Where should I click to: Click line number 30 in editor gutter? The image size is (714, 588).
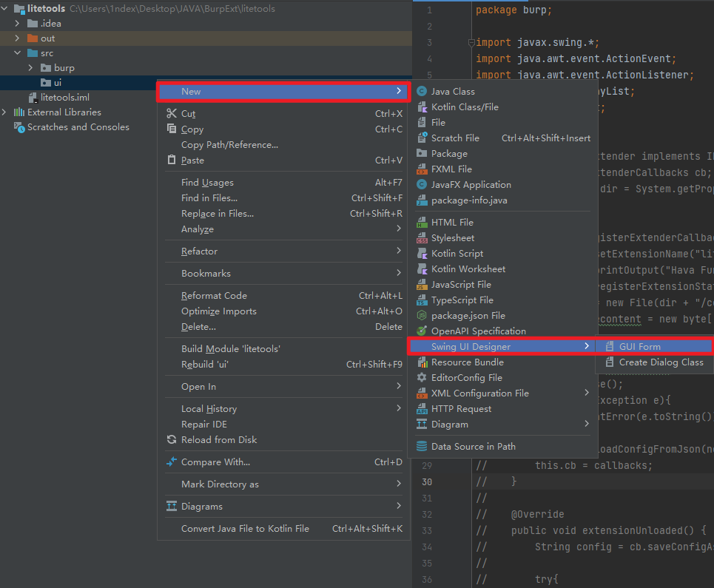[427, 482]
